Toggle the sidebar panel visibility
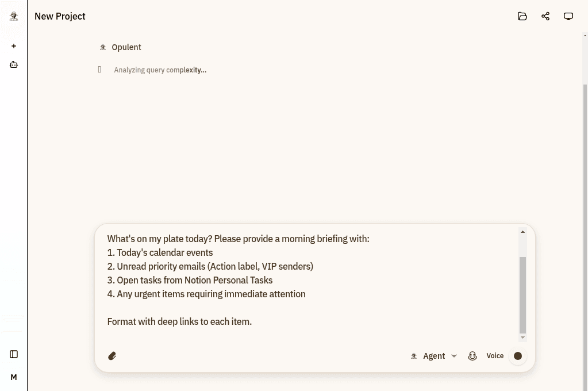 (14, 354)
